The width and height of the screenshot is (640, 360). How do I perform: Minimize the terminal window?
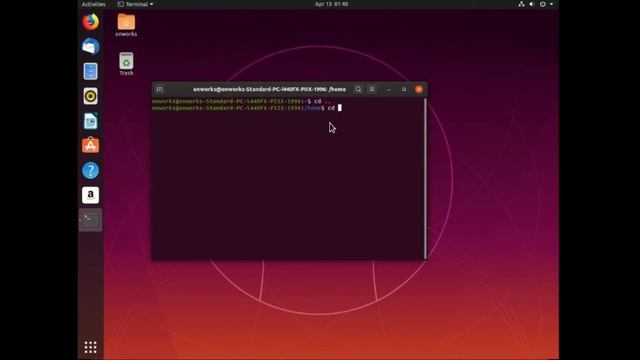(389, 89)
